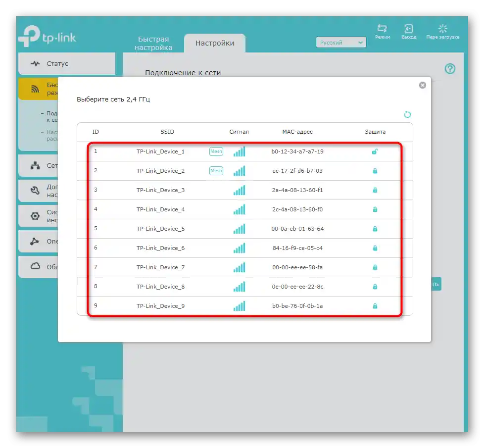
Task: Switch to the Быстрая настройка tab
Action: [x=153, y=43]
